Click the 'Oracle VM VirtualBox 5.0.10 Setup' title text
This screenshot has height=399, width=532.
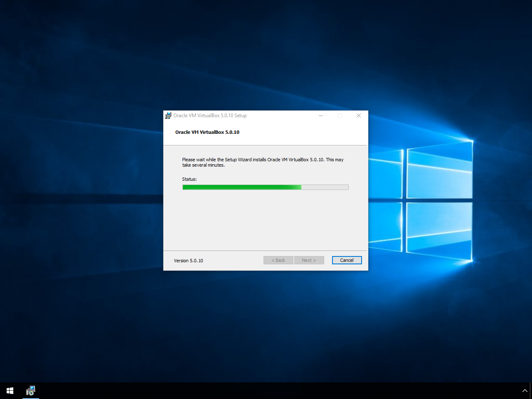[210, 116]
